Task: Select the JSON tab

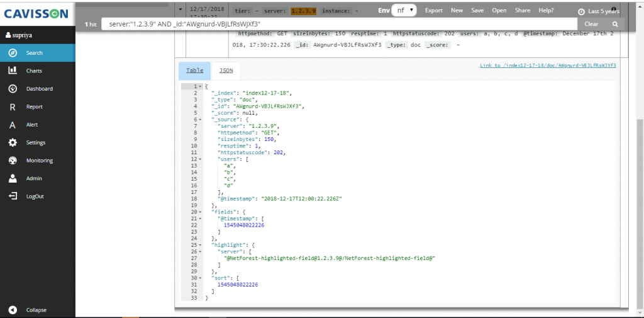Action: (x=226, y=71)
